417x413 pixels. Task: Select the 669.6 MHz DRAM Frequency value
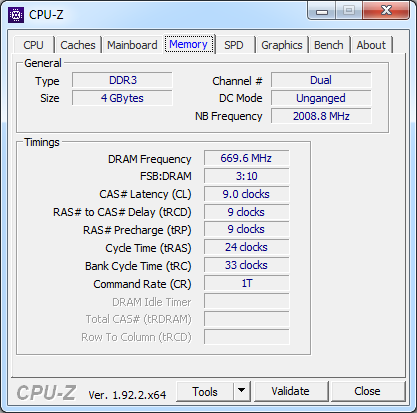tap(246, 158)
